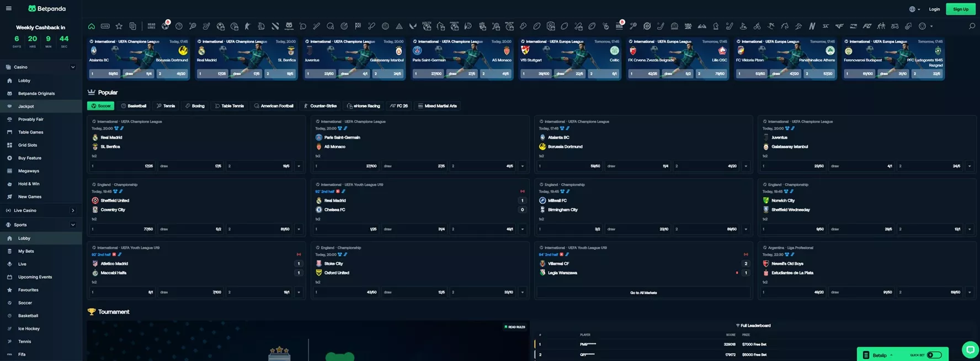Bet on the draw at 5/2 for Sheffield United match
The image size is (980, 361).
(x=191, y=229)
